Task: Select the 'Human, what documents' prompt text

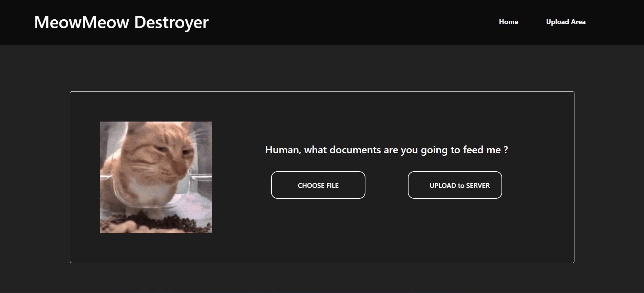Action: pos(386,150)
